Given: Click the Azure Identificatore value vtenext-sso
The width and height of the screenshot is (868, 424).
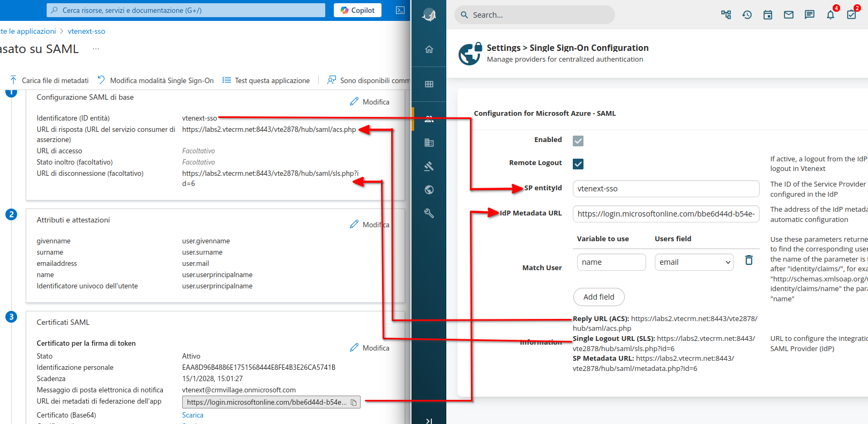Looking at the screenshot, I should 199,118.
